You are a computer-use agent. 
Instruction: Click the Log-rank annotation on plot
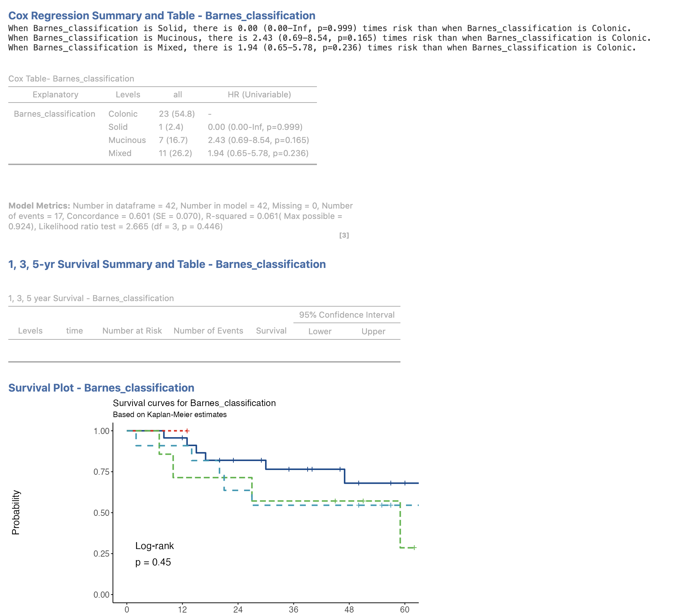pyautogui.click(x=155, y=546)
